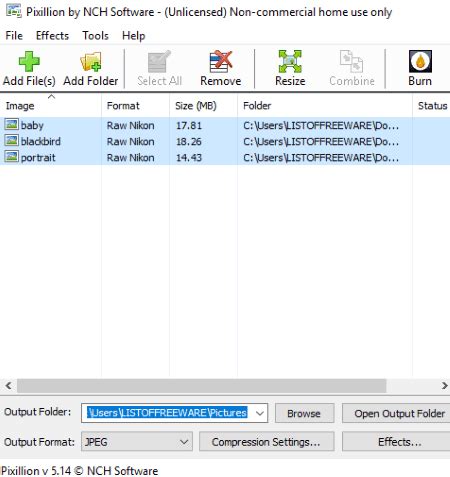The height and width of the screenshot is (477, 450).
Task: Click the folder path in portrait row
Action: (321, 157)
